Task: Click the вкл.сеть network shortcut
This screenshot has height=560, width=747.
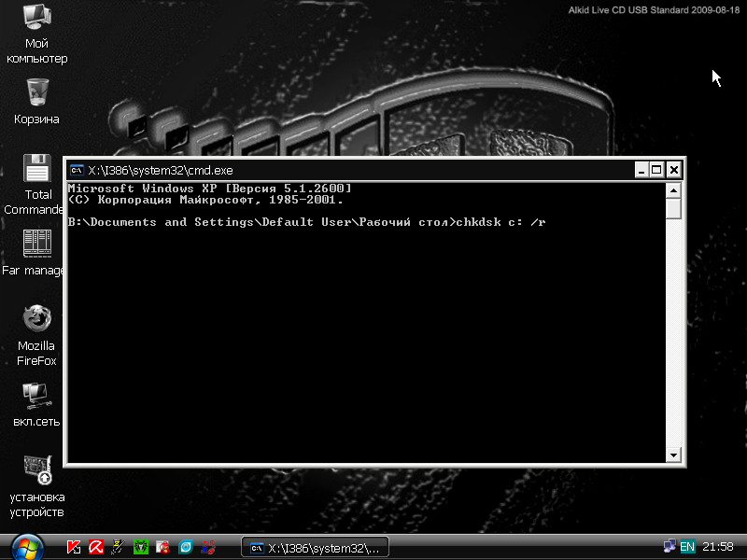Action: pyautogui.click(x=36, y=405)
